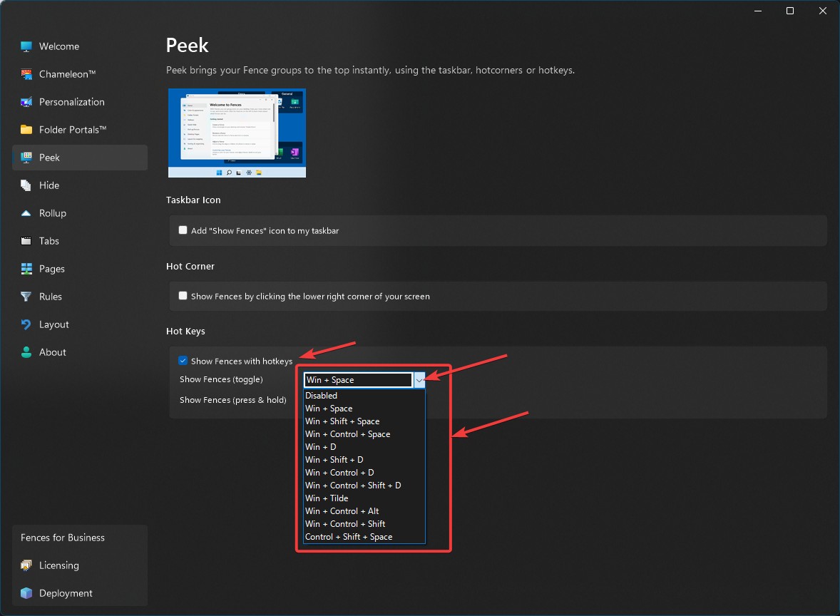Toggle the hot corner Show Fences checkbox

(183, 296)
